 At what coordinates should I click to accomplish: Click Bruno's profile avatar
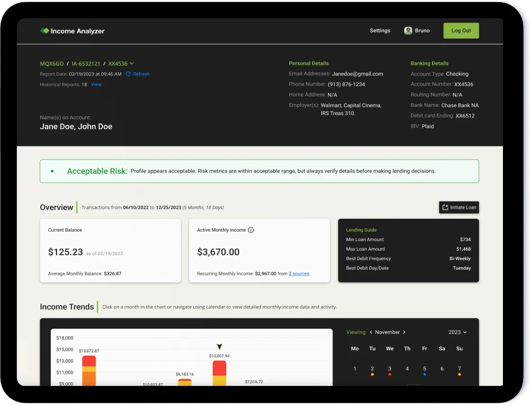(x=408, y=30)
